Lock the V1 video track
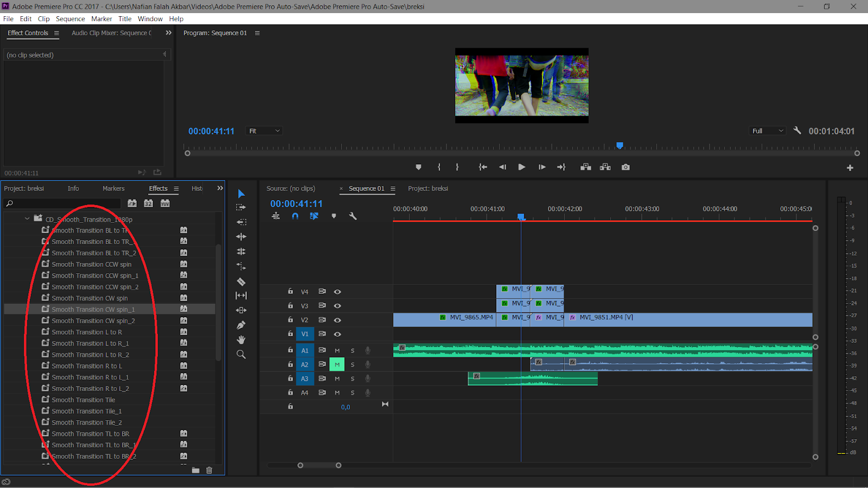 [x=290, y=334]
